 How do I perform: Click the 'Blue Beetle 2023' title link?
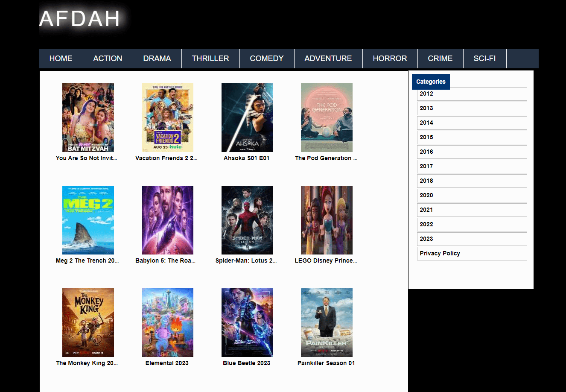(246, 363)
